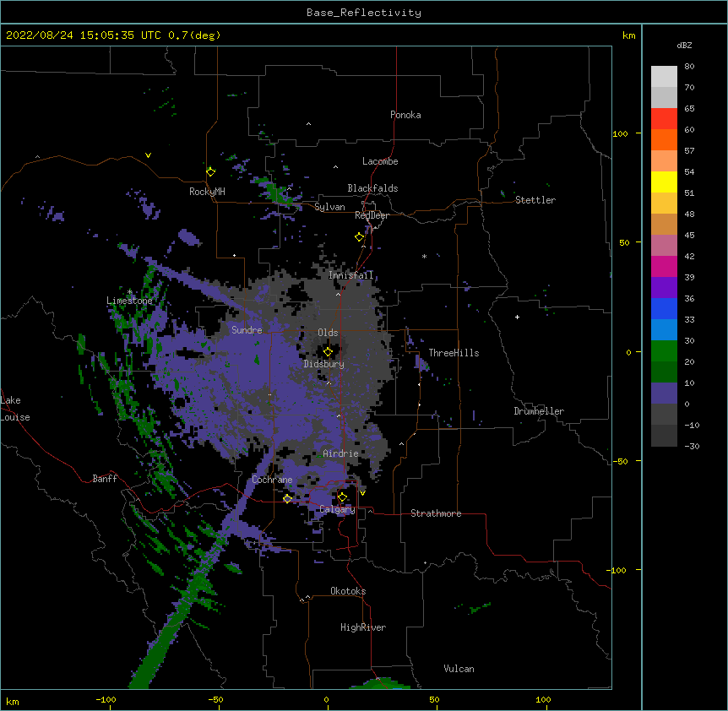Click the Olds town label
Screen dimensions: 728x711
pyautogui.click(x=328, y=333)
